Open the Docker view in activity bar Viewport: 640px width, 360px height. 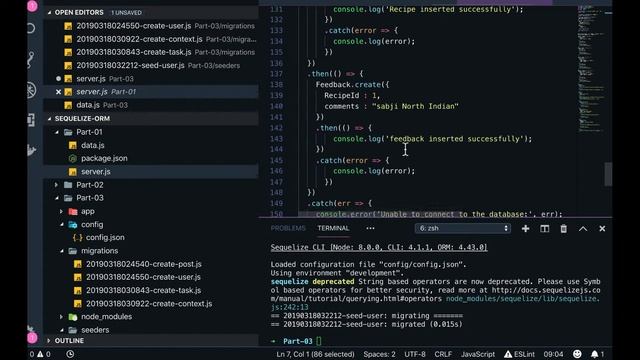[31, 150]
